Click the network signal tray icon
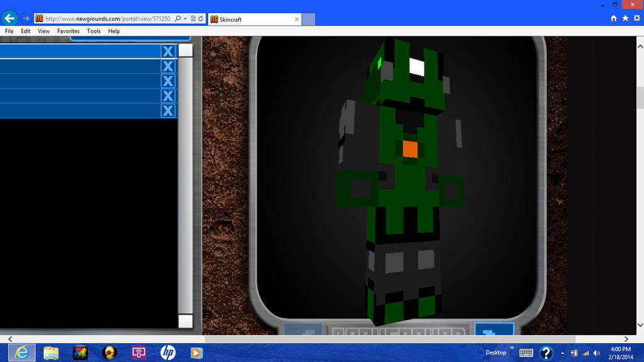Screen dimensions: 644x362 (586, 353)
